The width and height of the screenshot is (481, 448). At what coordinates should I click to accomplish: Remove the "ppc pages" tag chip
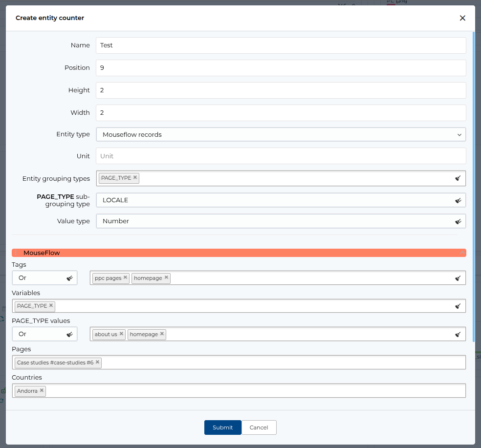(126, 277)
